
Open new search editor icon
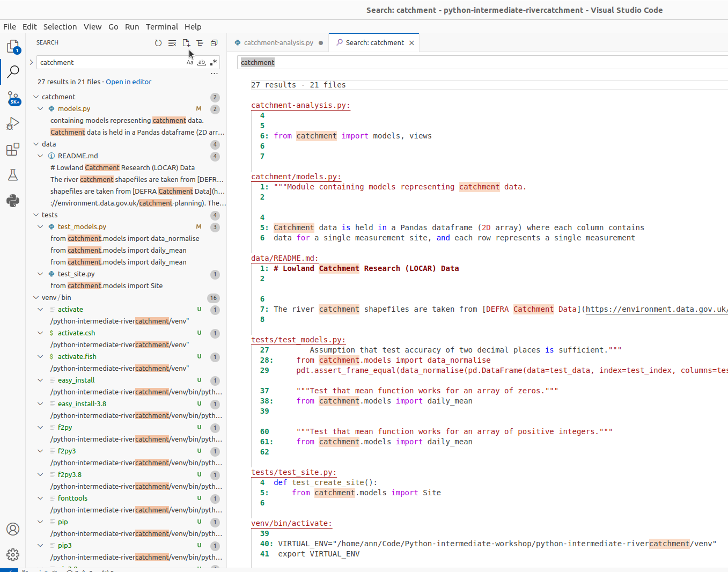pos(186,43)
